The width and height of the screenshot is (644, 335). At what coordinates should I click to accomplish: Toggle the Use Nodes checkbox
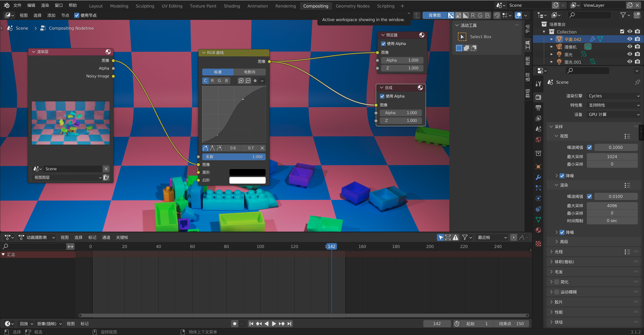[77, 15]
